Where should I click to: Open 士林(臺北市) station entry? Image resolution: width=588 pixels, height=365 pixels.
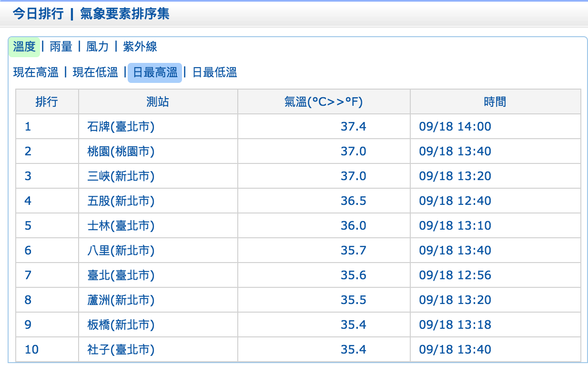(x=121, y=226)
